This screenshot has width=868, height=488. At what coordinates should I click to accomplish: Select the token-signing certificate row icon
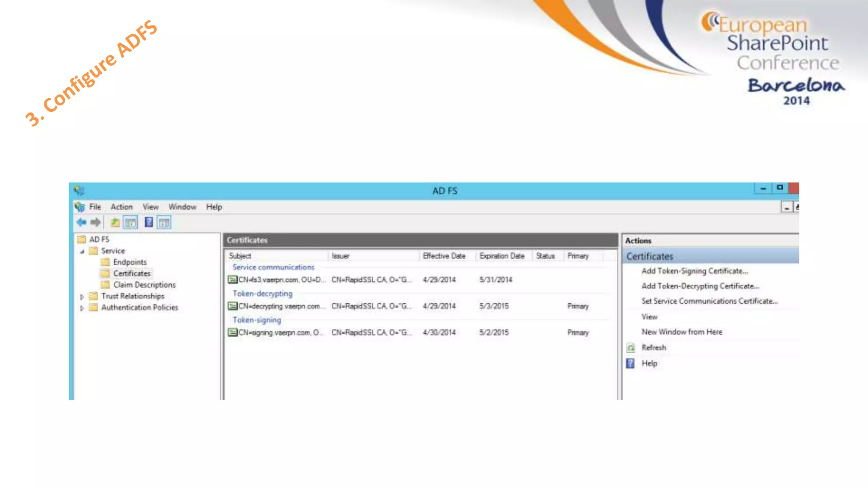[x=232, y=333]
